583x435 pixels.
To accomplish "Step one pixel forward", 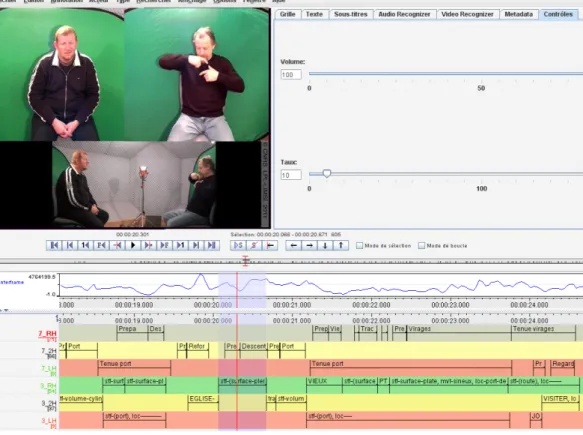I will point(148,245).
